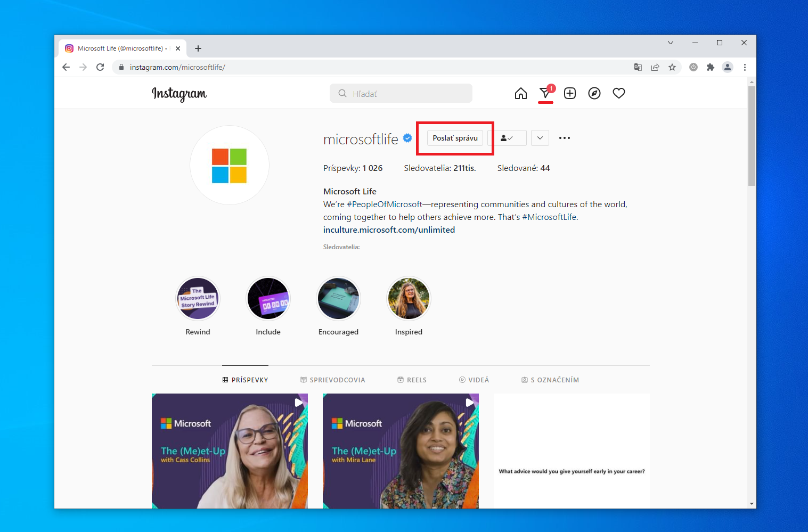808x532 pixels.
Task: Reload the Instagram page
Action: 100,67
